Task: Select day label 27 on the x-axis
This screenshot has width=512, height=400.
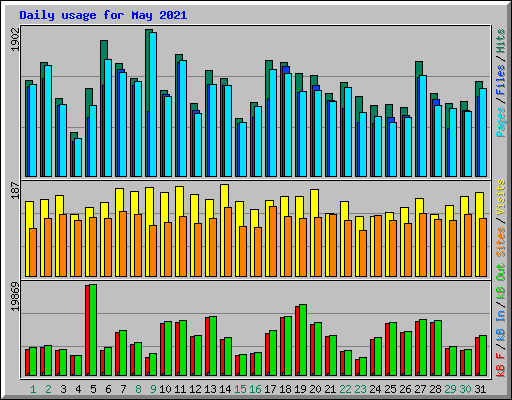Action: tap(420, 389)
